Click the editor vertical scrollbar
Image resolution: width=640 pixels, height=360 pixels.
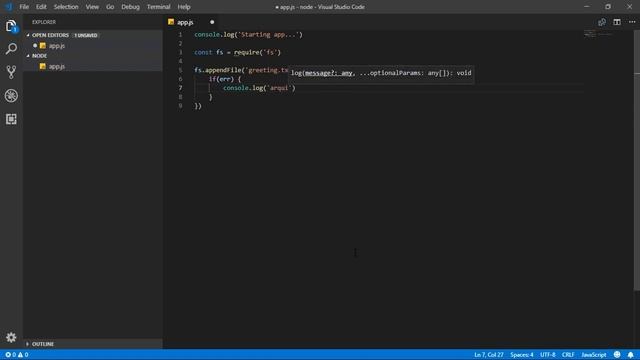pyautogui.click(x=637, y=159)
